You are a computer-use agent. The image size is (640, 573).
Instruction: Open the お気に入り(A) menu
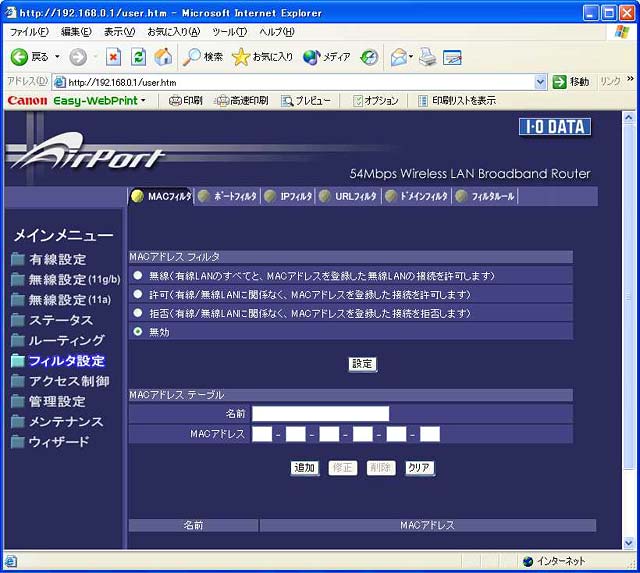click(174, 32)
